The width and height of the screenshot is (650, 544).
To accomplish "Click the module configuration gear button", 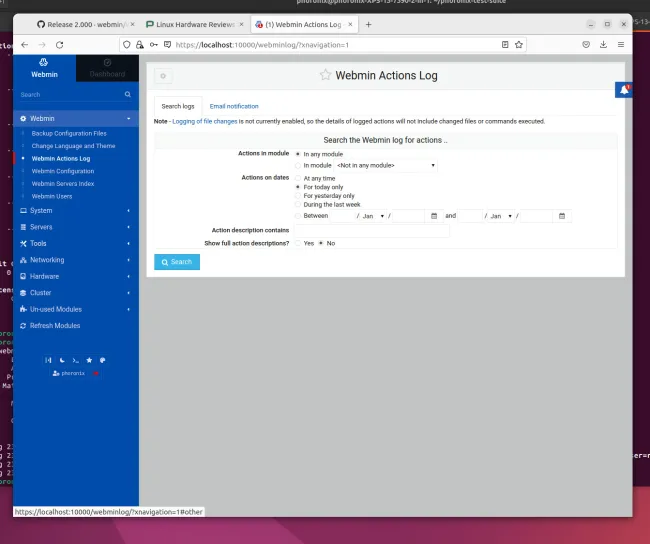I will (x=163, y=76).
